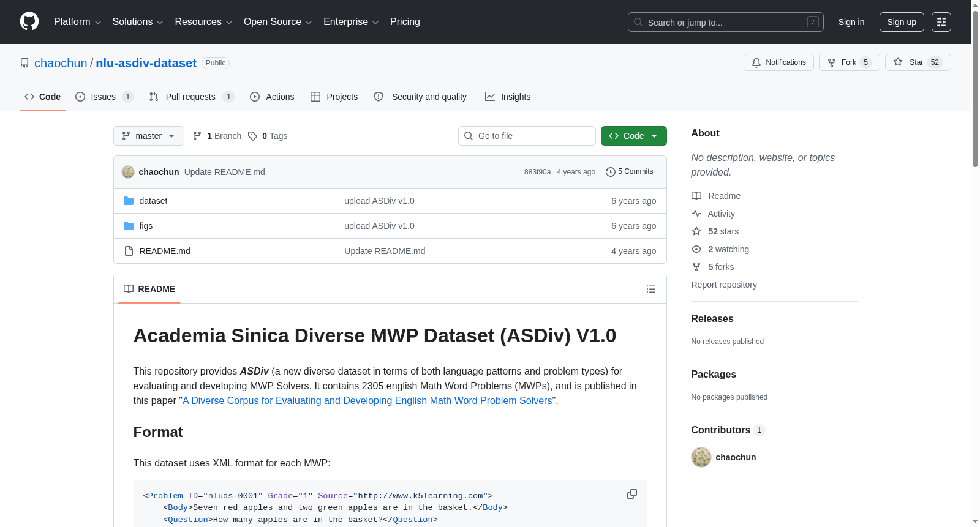
Task: Click the Projects tab table icon
Action: [x=315, y=97]
